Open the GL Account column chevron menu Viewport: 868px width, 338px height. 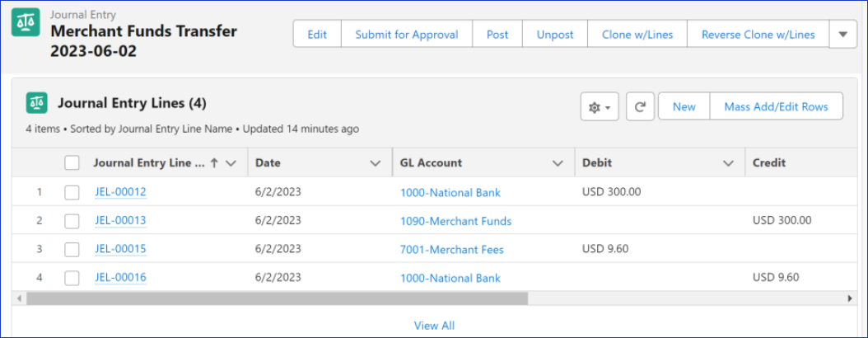click(558, 163)
